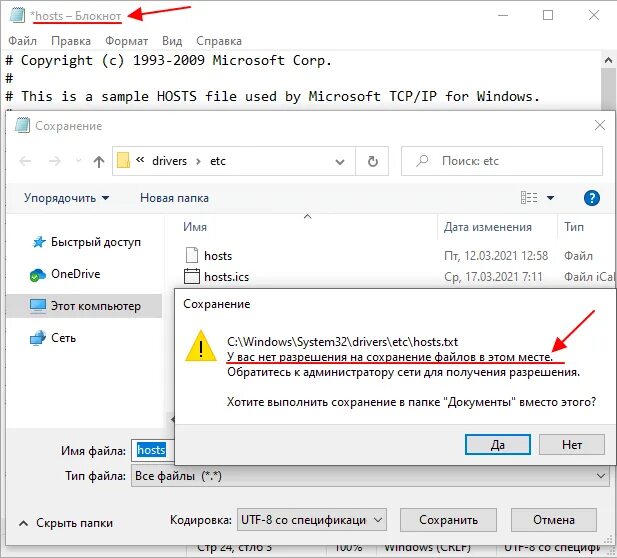Click the search magnifier icon

[422, 161]
